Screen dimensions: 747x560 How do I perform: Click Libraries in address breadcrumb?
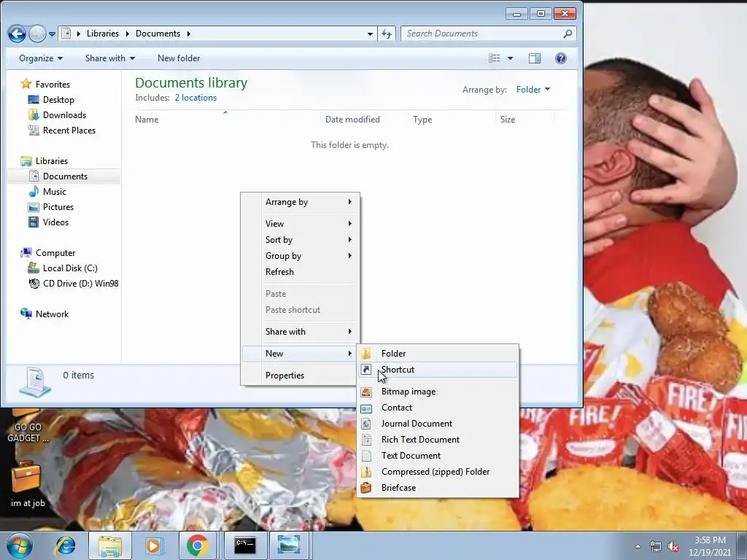pyautogui.click(x=102, y=34)
